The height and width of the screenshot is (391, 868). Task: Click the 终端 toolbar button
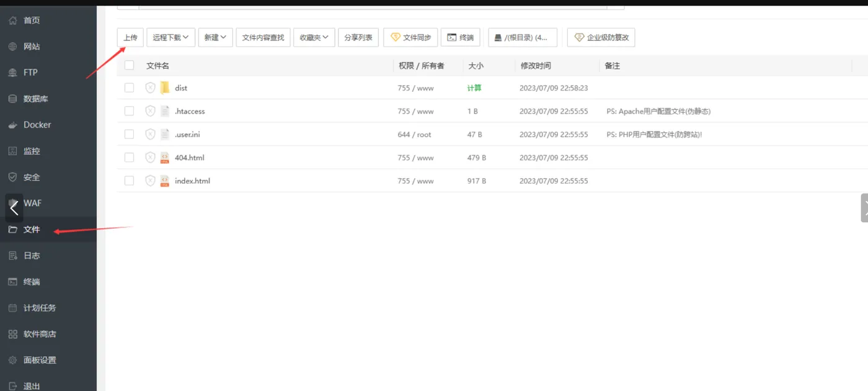pos(461,37)
